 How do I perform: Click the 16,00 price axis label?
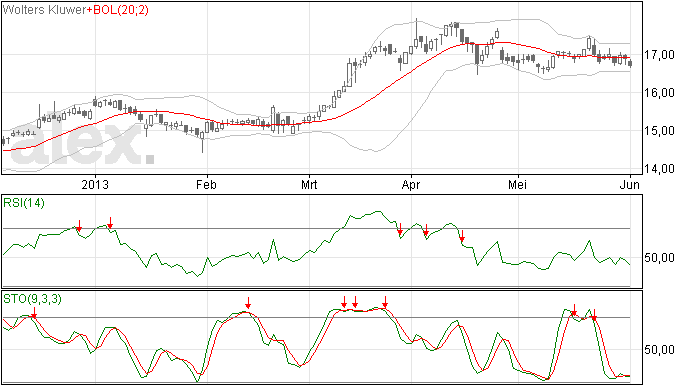(x=659, y=93)
